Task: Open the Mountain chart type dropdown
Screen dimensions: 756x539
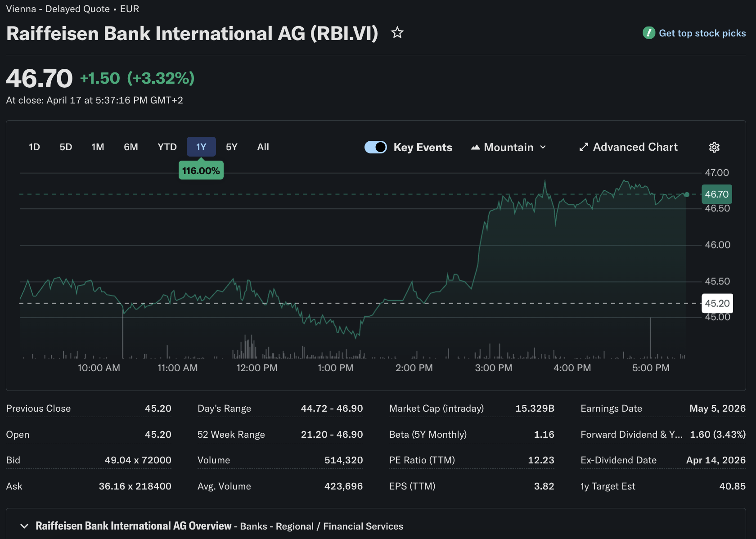Action: pos(509,147)
